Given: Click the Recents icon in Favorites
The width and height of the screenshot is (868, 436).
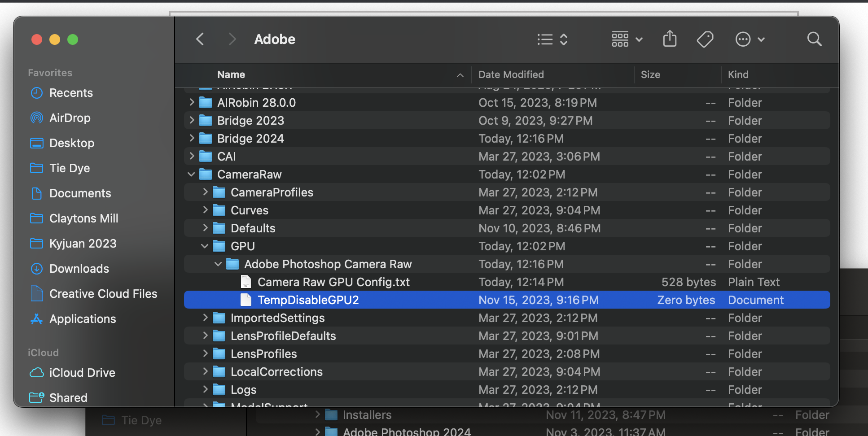Looking at the screenshot, I should 36,93.
